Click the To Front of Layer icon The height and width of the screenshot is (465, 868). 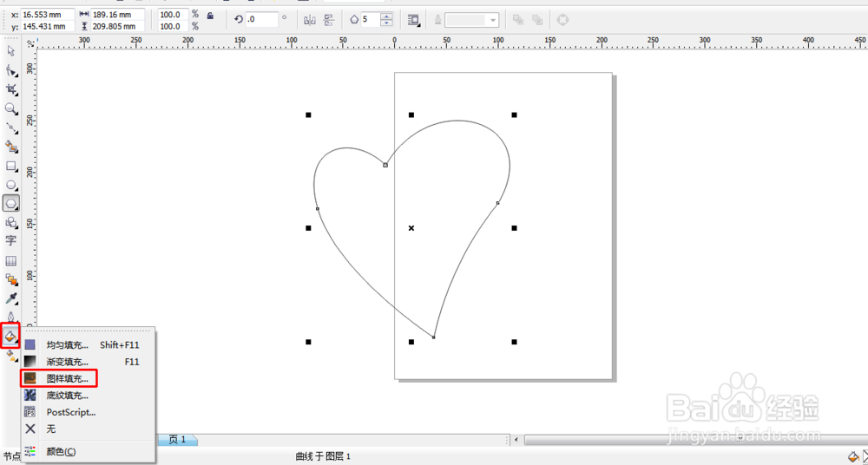pos(518,21)
